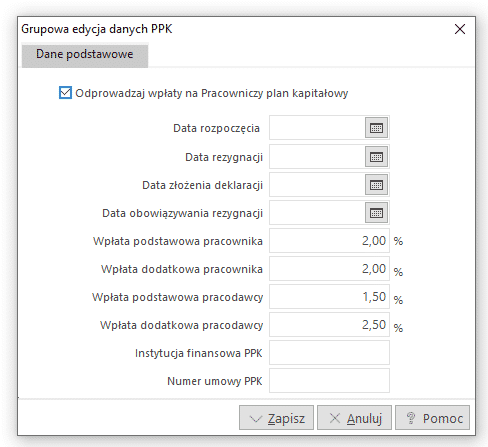The image size is (488, 447).
Task: Focus the Data rozpoczęcia date field
Action: coord(317,128)
